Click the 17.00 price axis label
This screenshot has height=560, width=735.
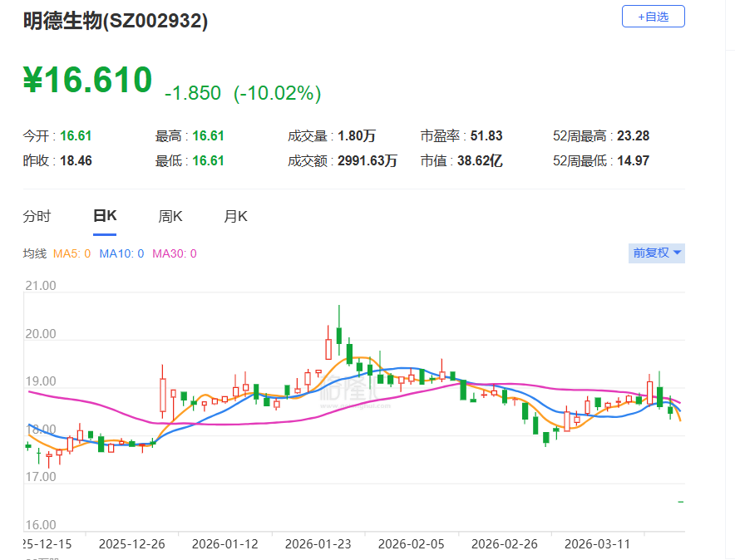tap(40, 477)
